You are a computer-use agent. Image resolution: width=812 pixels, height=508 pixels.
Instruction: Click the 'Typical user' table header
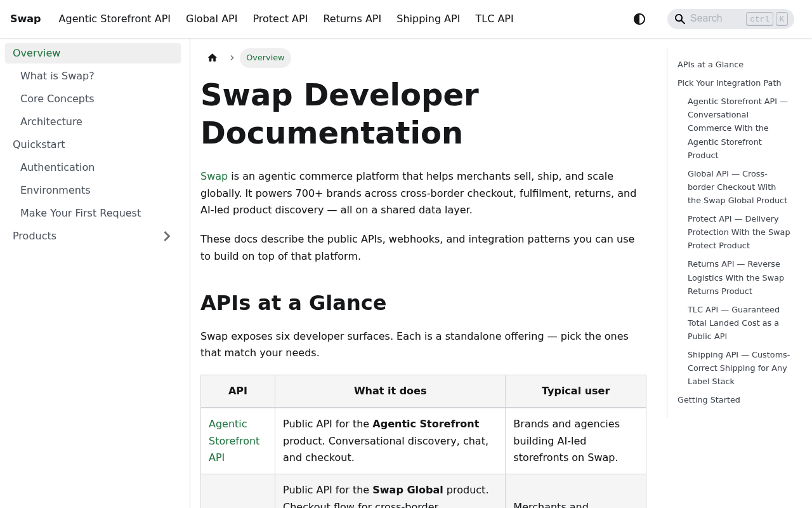coord(576,391)
